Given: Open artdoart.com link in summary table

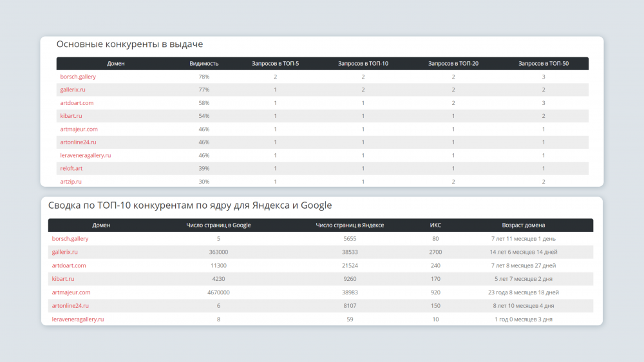Looking at the screenshot, I should [69, 265].
